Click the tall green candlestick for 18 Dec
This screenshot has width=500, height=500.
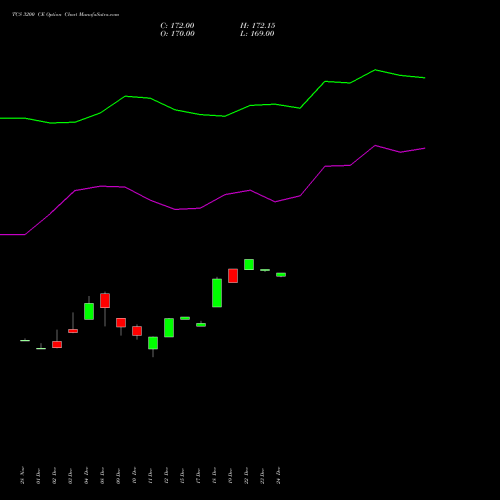coord(217,293)
